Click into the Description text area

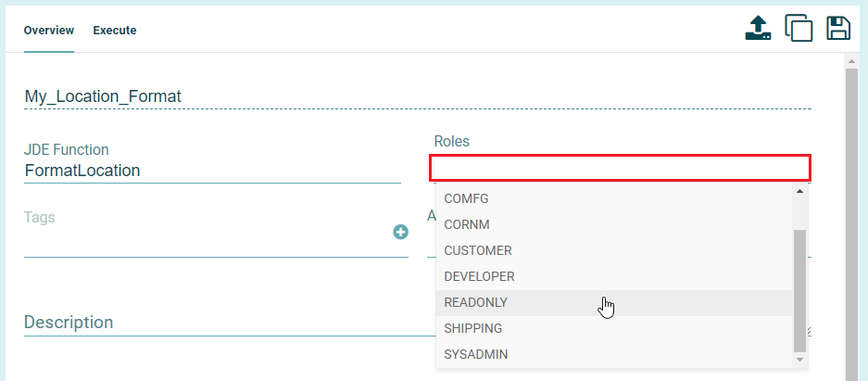pyautogui.click(x=222, y=323)
